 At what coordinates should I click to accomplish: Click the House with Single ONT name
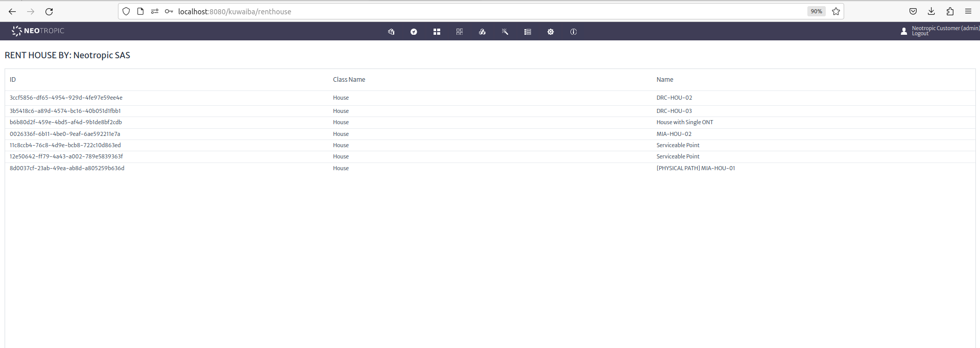685,122
